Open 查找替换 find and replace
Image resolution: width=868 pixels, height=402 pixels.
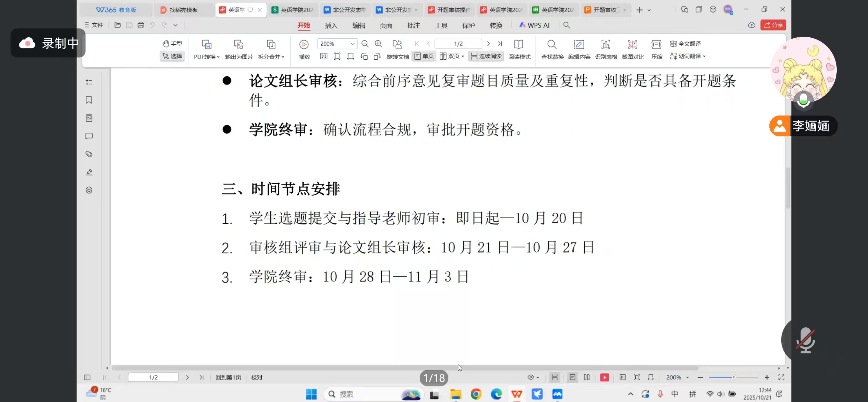pyautogui.click(x=552, y=49)
